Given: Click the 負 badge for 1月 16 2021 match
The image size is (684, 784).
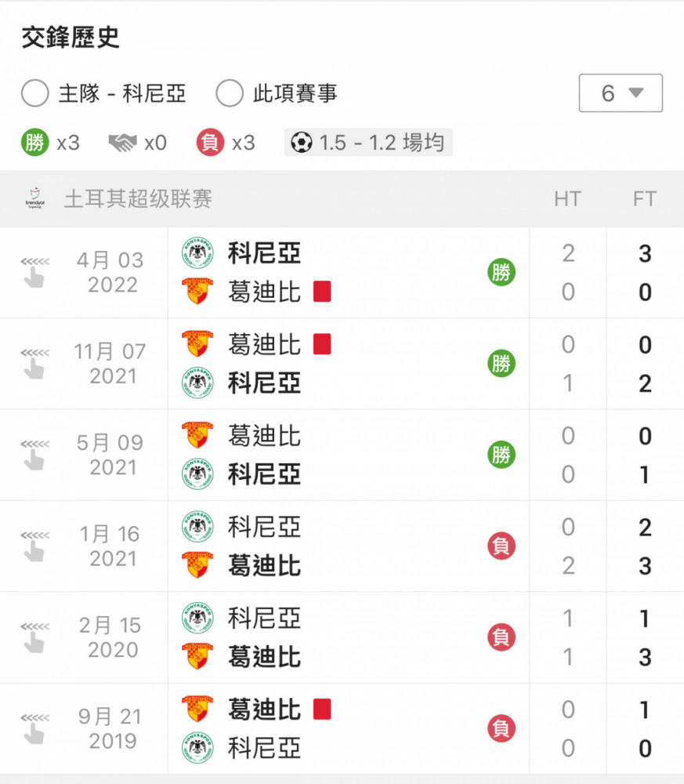Looking at the screenshot, I should [x=501, y=546].
